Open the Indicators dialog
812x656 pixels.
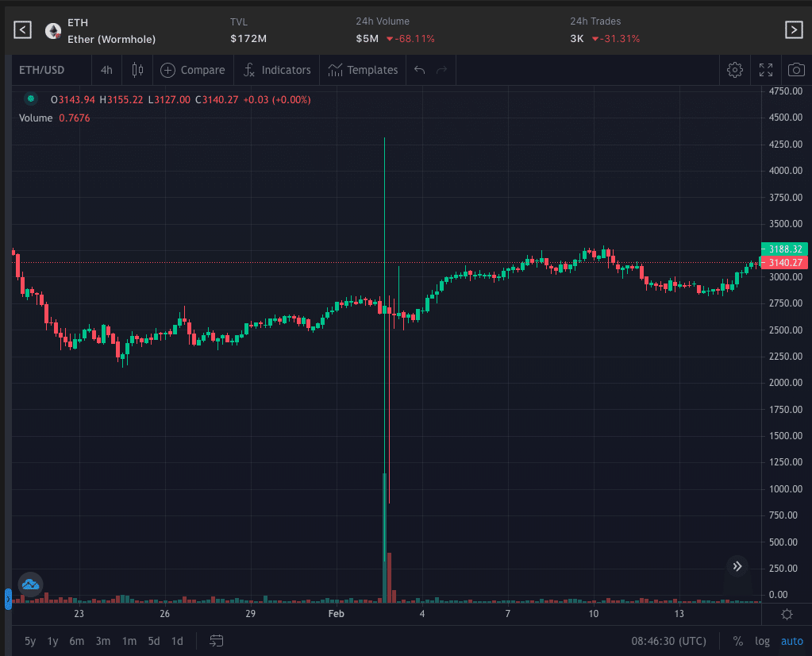click(x=277, y=70)
